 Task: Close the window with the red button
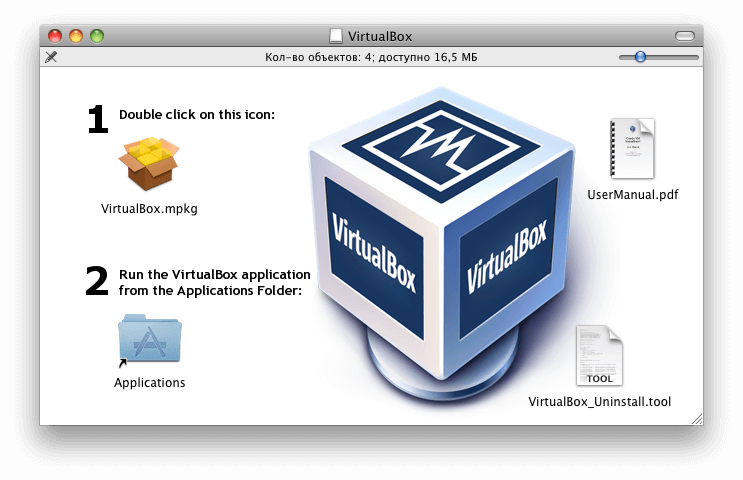(55, 36)
